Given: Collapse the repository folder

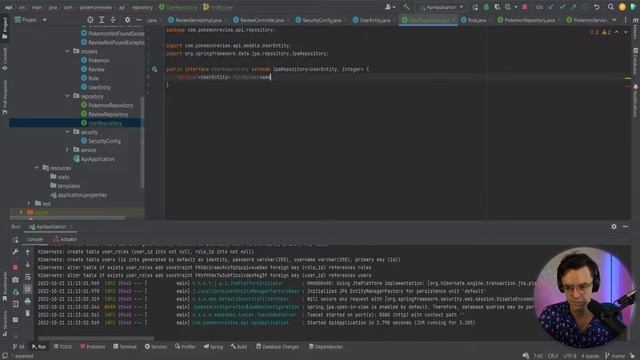Looking at the screenshot, I should [x=67, y=96].
